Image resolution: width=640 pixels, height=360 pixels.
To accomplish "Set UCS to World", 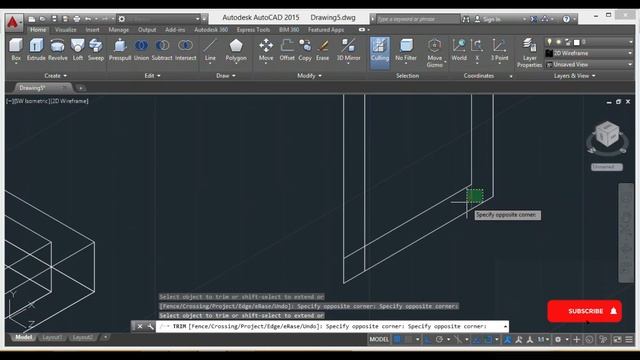I will tap(459, 50).
